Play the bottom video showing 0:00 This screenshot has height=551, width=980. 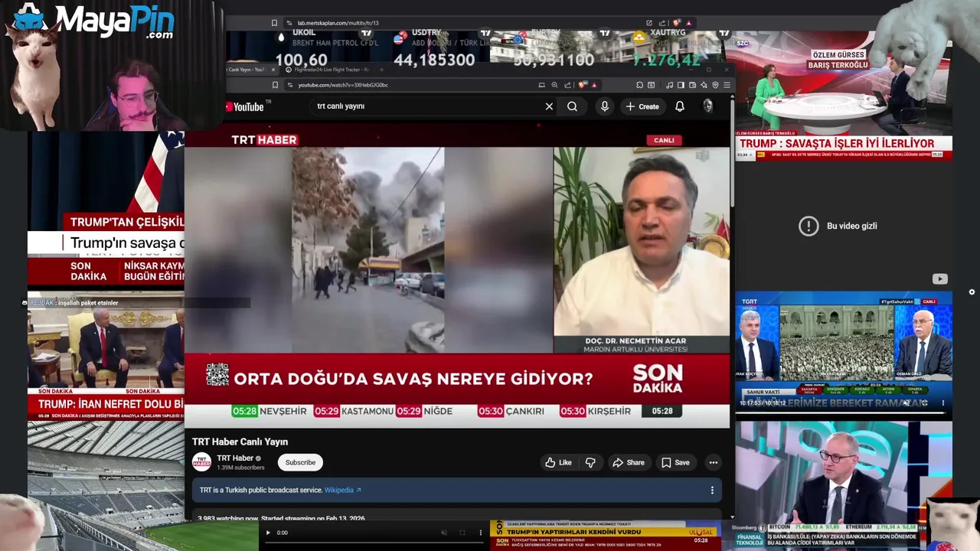tap(267, 533)
